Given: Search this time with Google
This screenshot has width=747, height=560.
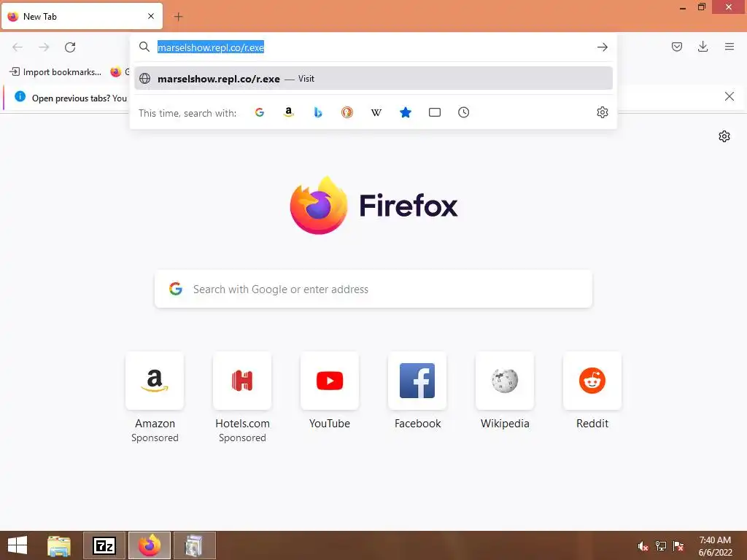Looking at the screenshot, I should [260, 112].
